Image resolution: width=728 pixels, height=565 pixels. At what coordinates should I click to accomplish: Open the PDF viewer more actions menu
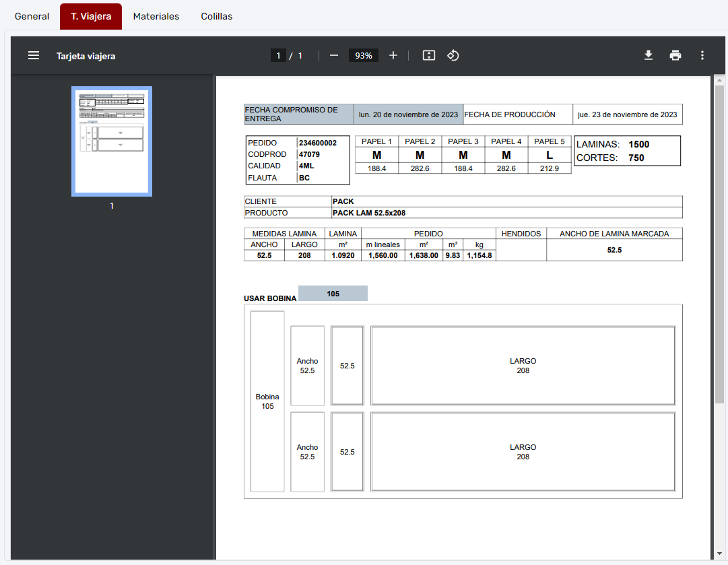point(702,55)
